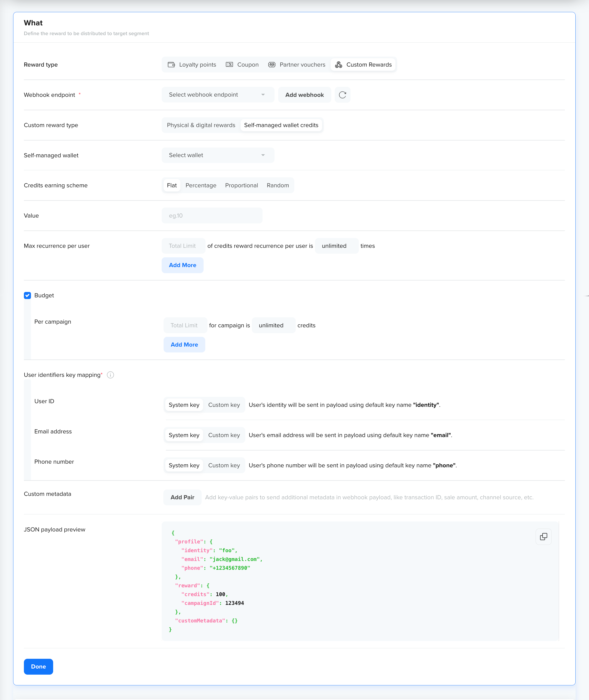Uncheck the Budget checkbox
Image resolution: width=589 pixels, height=700 pixels.
pyautogui.click(x=27, y=296)
